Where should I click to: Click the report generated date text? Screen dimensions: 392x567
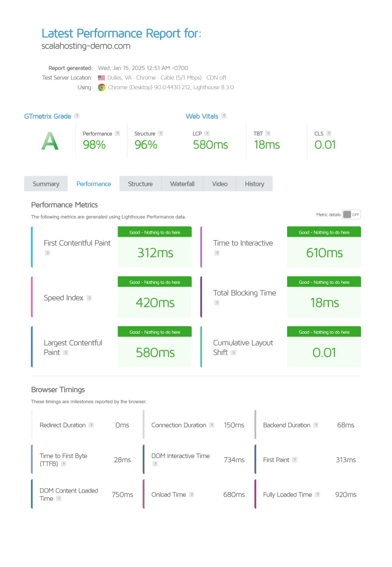coord(143,68)
